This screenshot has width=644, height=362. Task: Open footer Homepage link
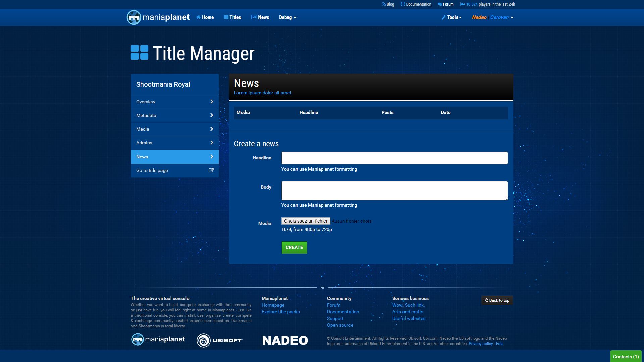273,305
